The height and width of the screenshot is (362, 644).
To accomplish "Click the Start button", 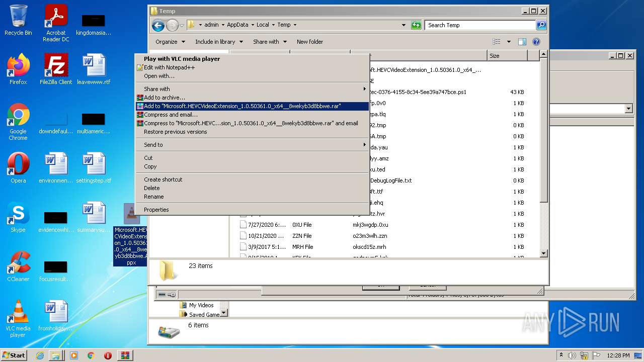I will click(14, 355).
